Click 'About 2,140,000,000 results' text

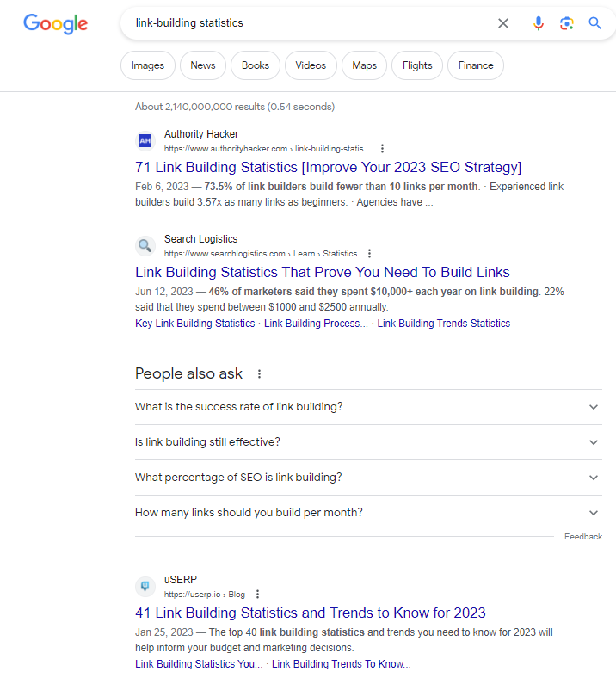(x=235, y=107)
